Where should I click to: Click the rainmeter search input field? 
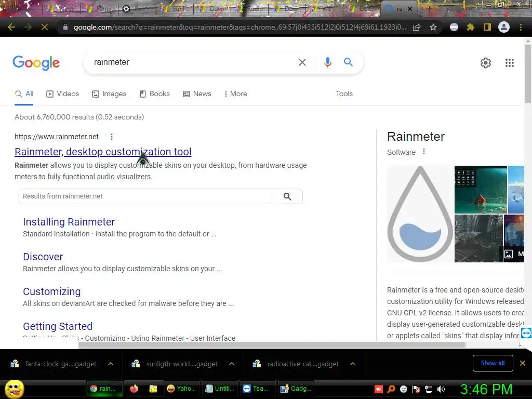click(x=192, y=62)
